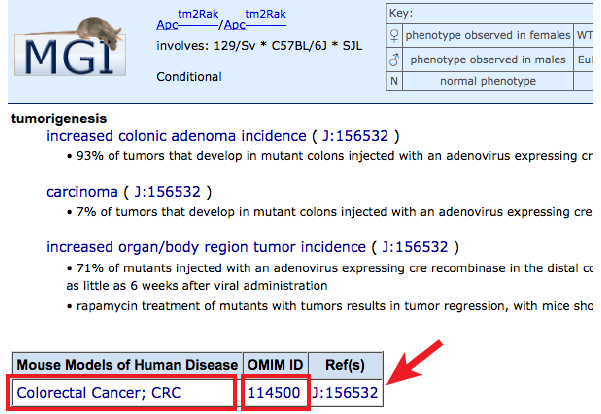Open increased organ/body region tumor incidence
The height and width of the screenshot is (414, 601).
[206, 247]
